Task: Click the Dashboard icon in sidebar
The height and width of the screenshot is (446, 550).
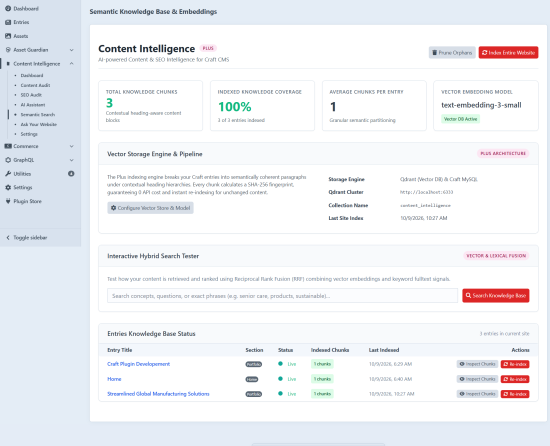Action: click(x=8, y=8)
